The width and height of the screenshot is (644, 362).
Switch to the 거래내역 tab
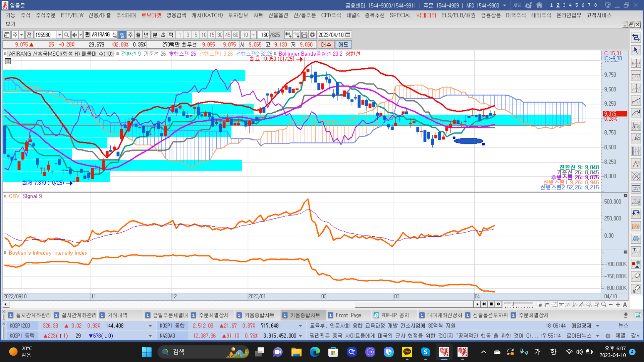point(117,315)
